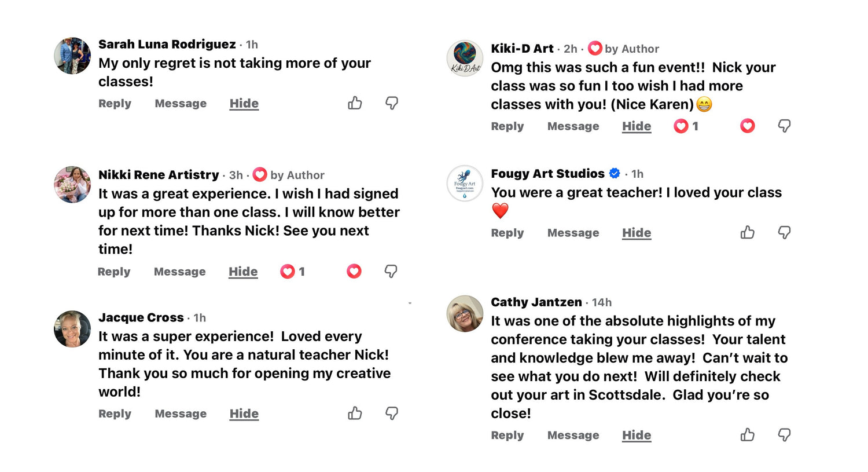Hide Cathy Jantzen's comment
Image resolution: width=868 pixels, height=472 pixels.
[x=637, y=435]
